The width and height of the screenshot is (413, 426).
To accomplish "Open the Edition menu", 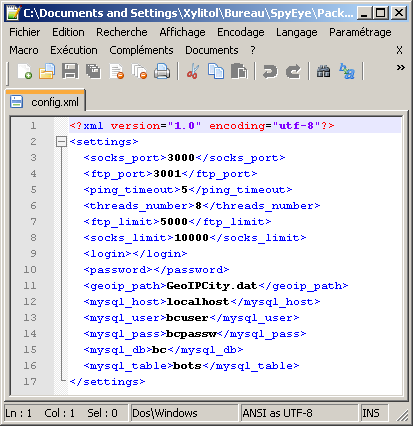I will click(x=68, y=32).
